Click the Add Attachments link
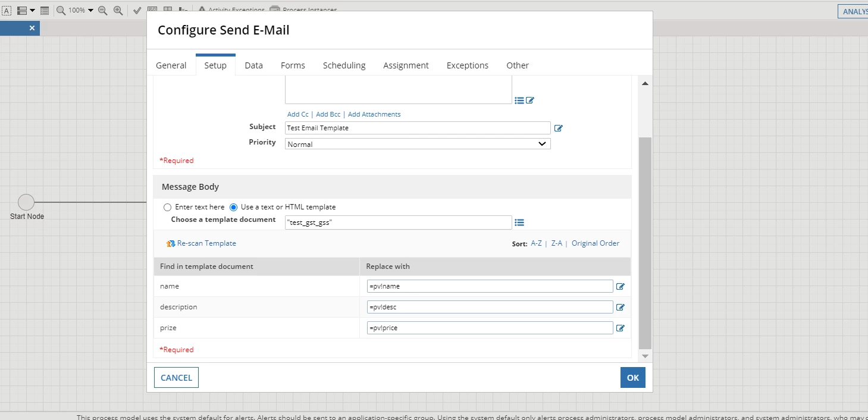868x420 pixels. click(374, 114)
